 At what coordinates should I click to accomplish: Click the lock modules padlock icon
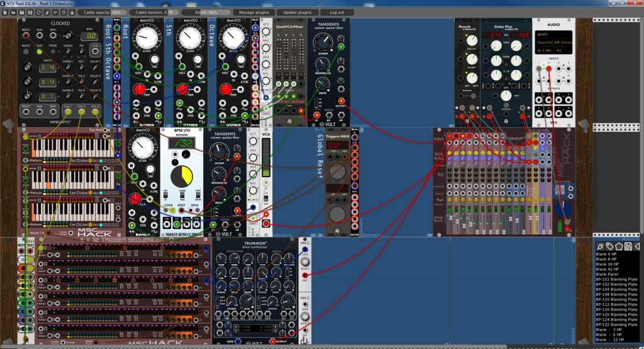tap(72, 13)
